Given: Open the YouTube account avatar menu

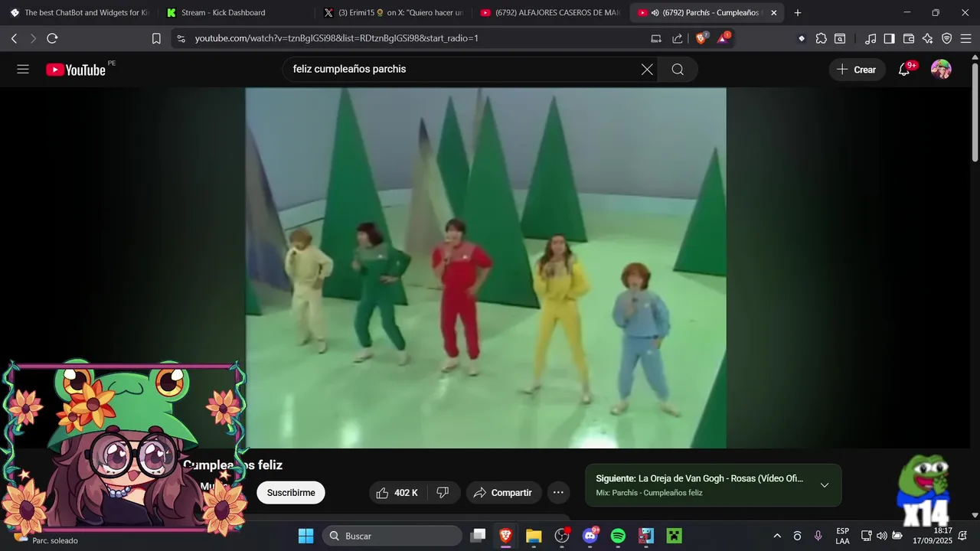Looking at the screenshot, I should click(x=941, y=70).
